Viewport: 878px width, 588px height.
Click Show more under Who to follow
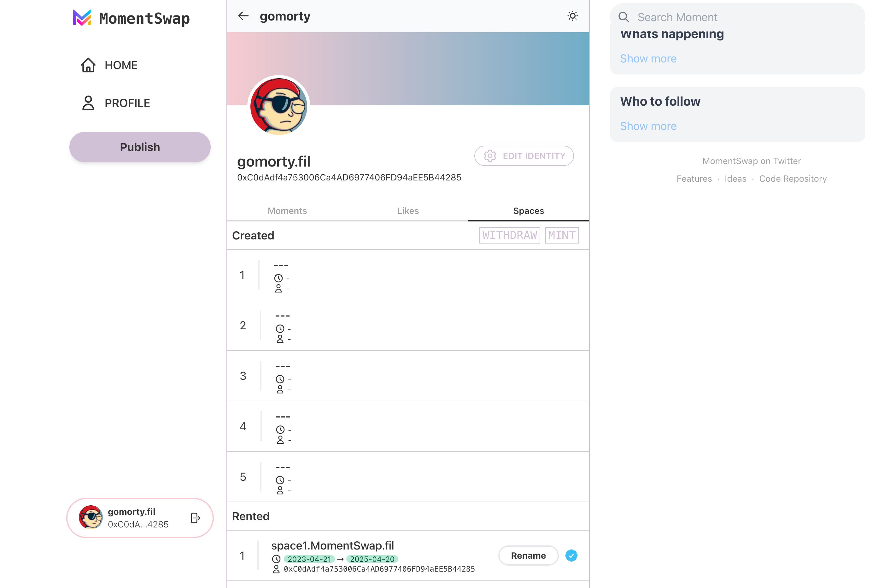(x=648, y=125)
